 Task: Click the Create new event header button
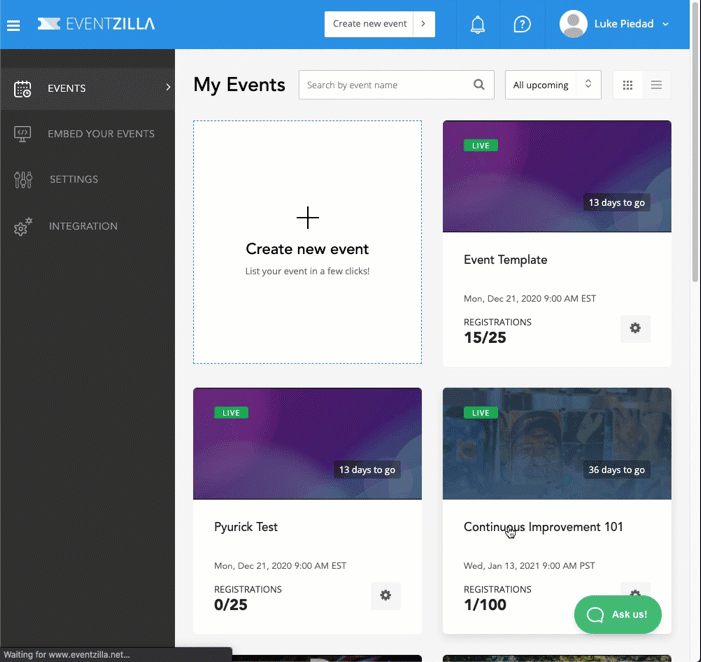pos(369,24)
